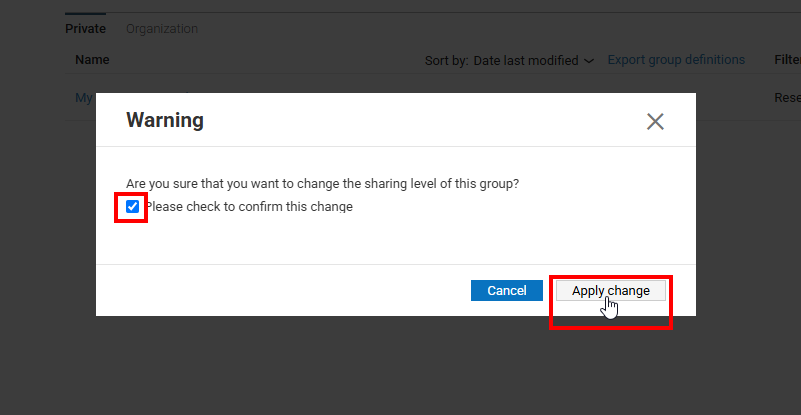Screen dimensions: 801x415
Task: Click the cell text starting with 'Rese'
Action: 787,98
